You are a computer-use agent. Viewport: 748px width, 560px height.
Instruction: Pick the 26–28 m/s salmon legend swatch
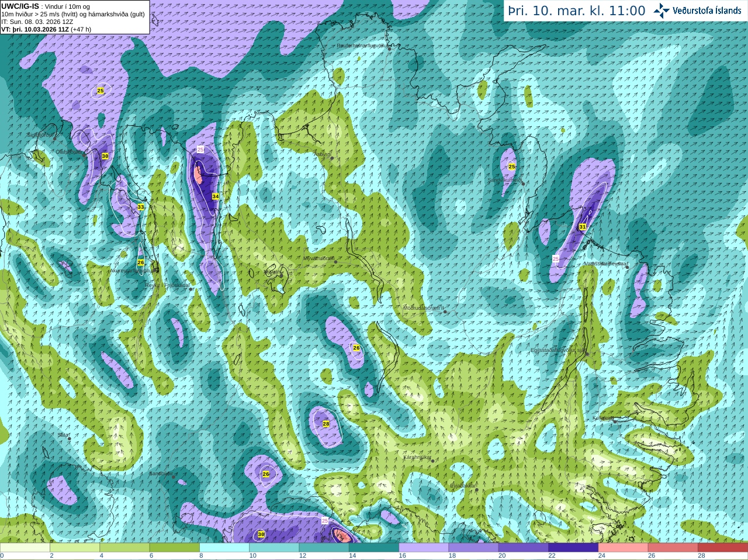coord(673,548)
